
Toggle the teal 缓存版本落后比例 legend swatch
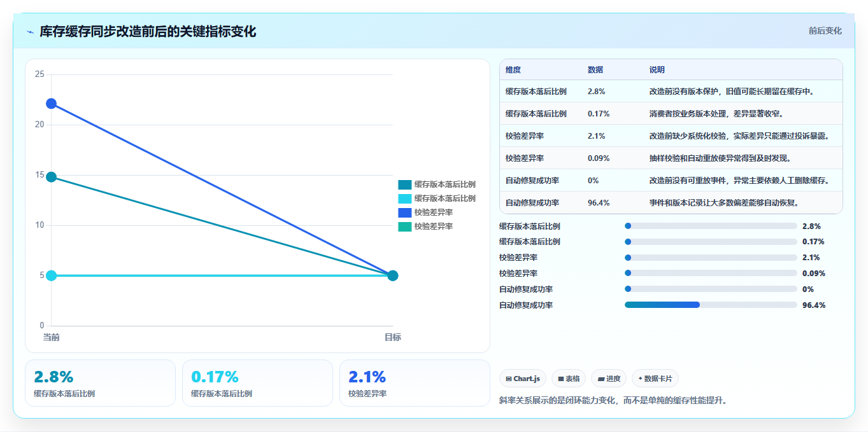(x=404, y=185)
